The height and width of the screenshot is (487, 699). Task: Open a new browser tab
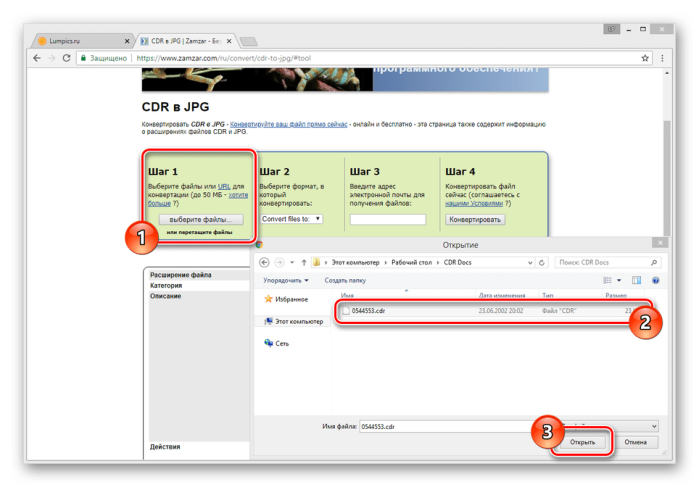(x=249, y=41)
